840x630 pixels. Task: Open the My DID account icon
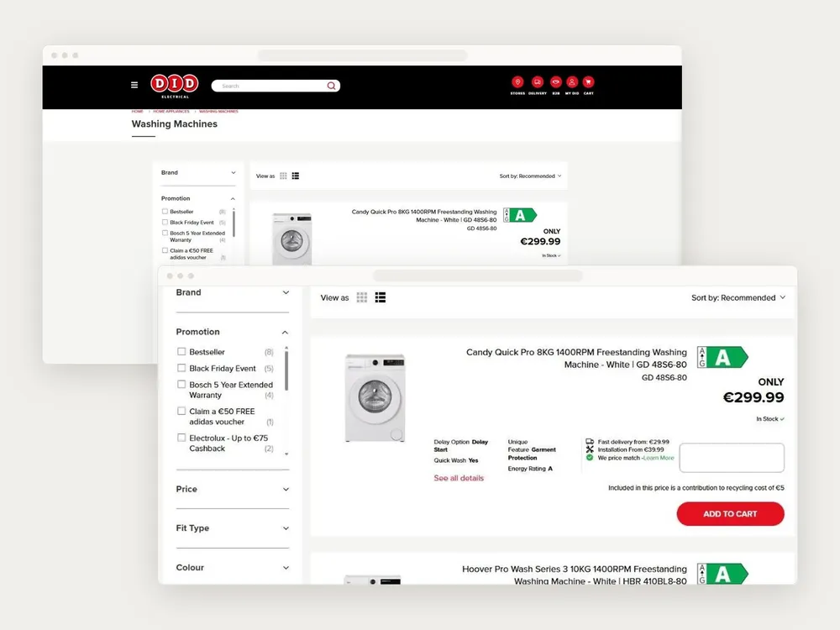(x=572, y=82)
